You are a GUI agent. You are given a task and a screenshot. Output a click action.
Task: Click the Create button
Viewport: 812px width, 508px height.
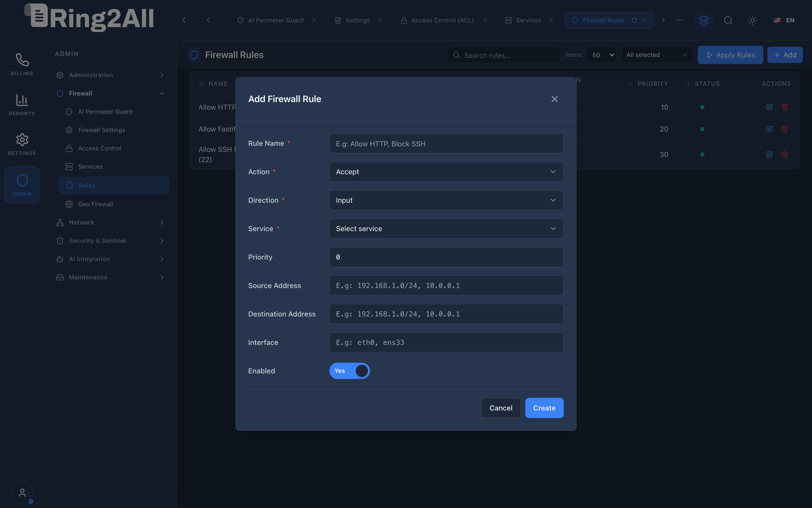point(544,408)
